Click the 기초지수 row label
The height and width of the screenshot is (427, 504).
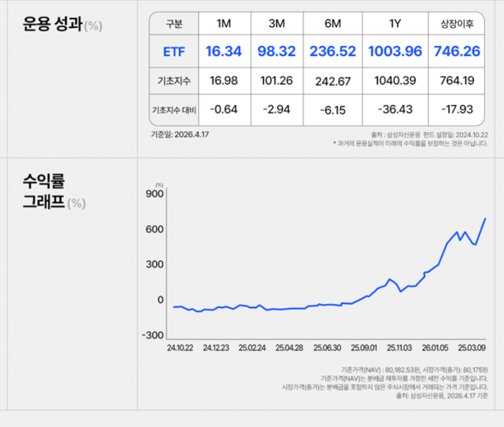(x=174, y=80)
